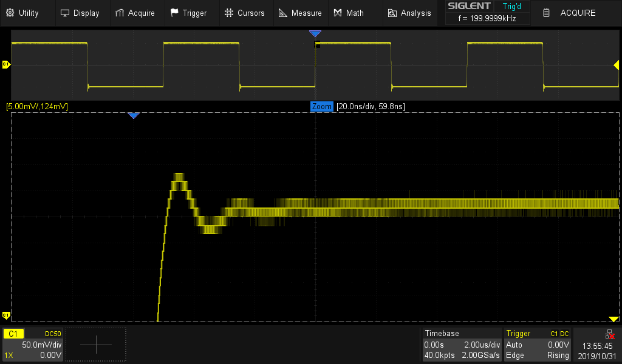Open the Cursors menu

(x=244, y=13)
